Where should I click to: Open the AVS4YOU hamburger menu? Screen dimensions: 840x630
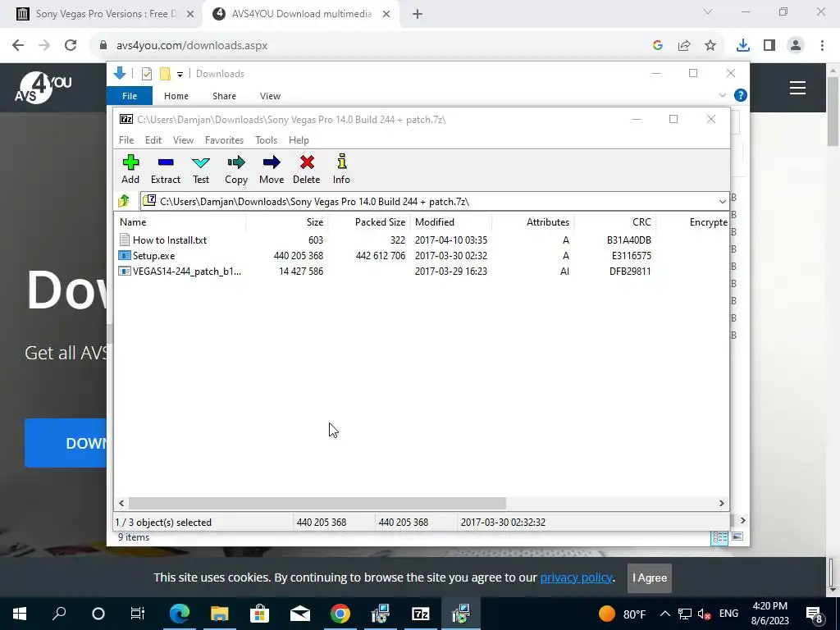(x=797, y=87)
